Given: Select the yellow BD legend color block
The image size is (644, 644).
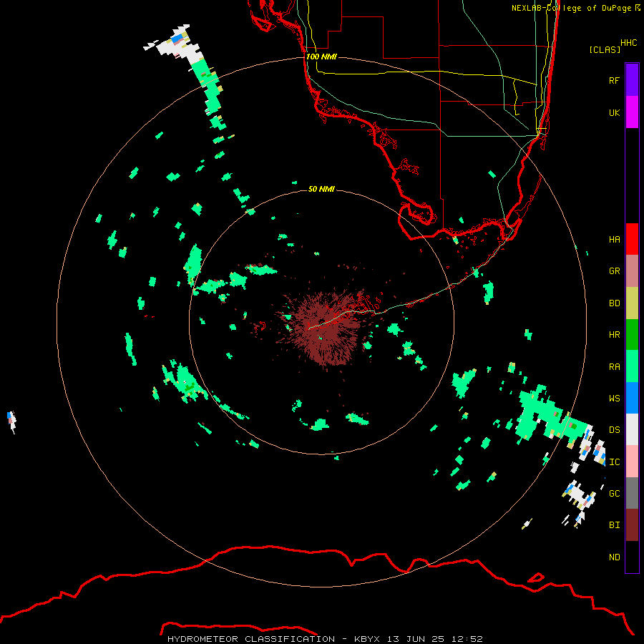Looking at the screenshot, I should tap(632, 303).
